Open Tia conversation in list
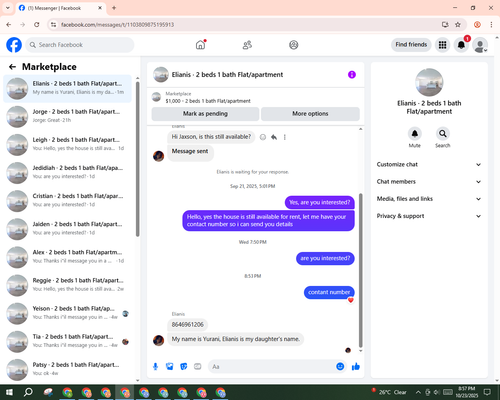The width and height of the screenshot is (500, 400). click(x=67, y=342)
